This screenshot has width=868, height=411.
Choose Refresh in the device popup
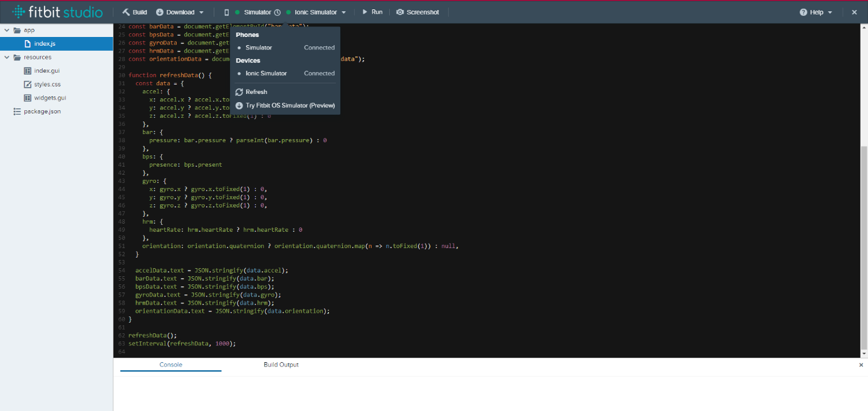[256, 92]
